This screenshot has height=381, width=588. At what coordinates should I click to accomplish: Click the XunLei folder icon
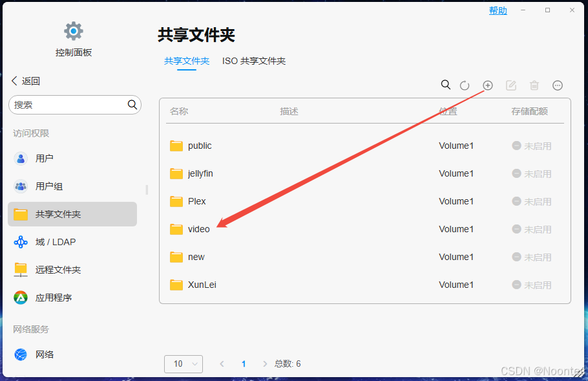pos(176,285)
